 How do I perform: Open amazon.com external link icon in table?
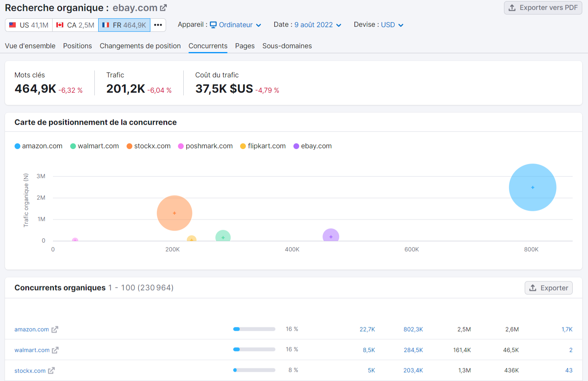coord(55,329)
